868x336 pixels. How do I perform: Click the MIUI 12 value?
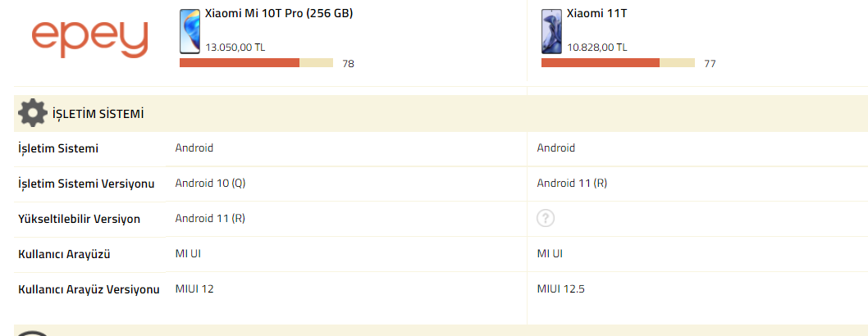point(194,288)
